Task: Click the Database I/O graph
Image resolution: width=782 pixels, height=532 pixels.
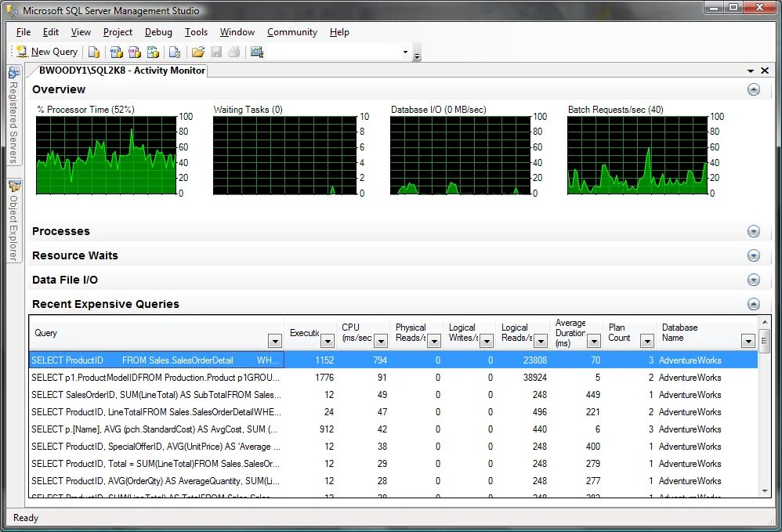Action: click(x=460, y=155)
